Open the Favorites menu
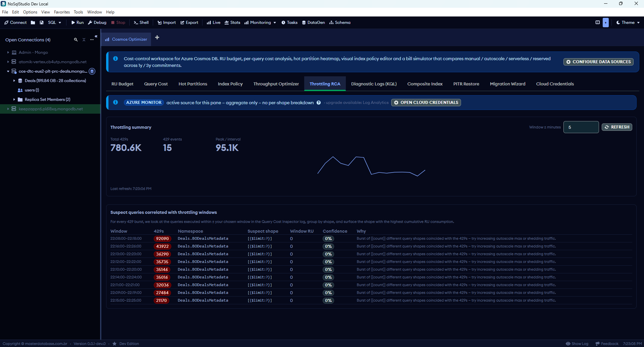This screenshot has width=644, height=347. pyautogui.click(x=62, y=12)
